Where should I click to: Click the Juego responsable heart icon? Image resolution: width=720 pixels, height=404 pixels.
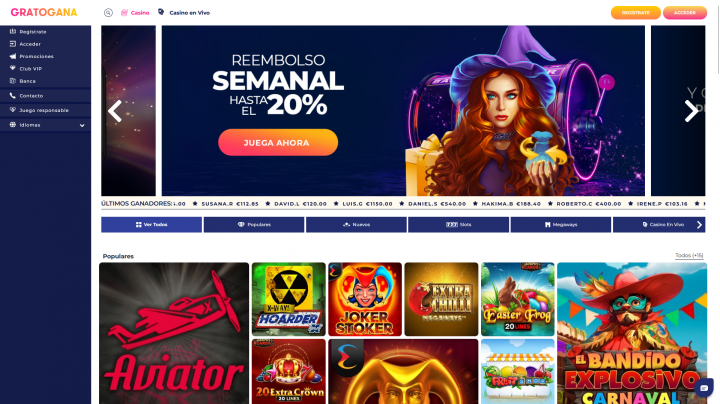click(x=13, y=110)
